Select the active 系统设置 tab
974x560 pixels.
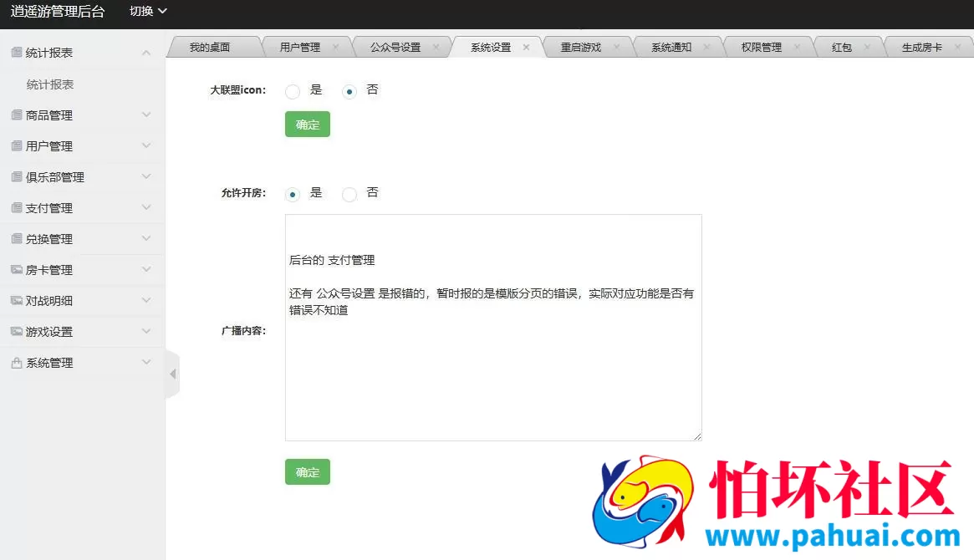point(491,47)
